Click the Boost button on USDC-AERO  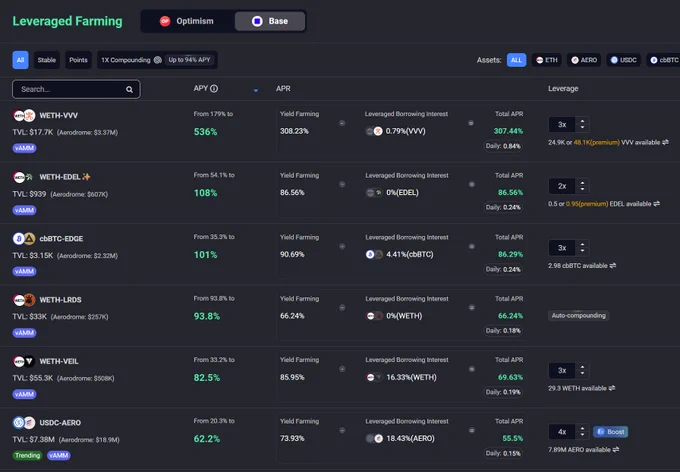(611, 432)
